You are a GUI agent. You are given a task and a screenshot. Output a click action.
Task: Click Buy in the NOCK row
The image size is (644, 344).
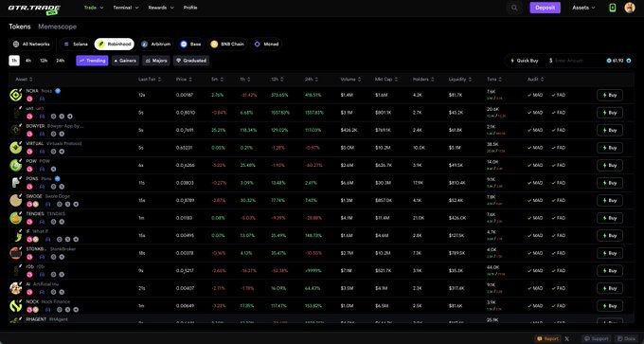coord(610,306)
